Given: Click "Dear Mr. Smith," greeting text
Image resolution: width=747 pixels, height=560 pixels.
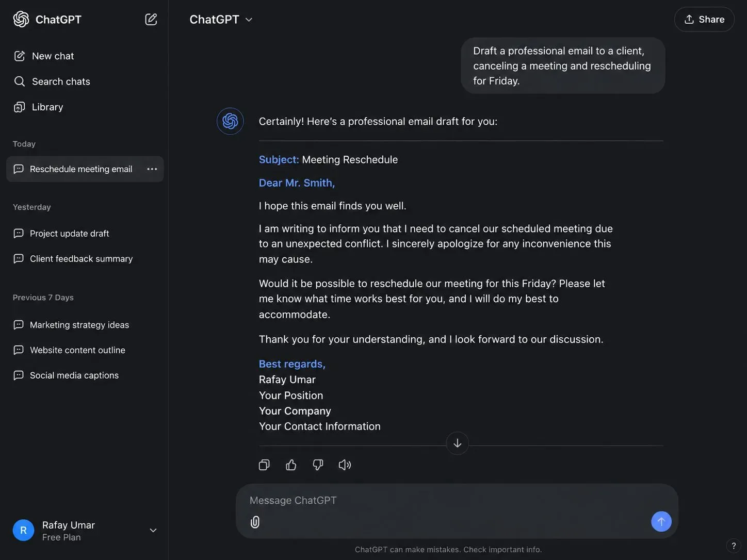Looking at the screenshot, I should (x=297, y=183).
